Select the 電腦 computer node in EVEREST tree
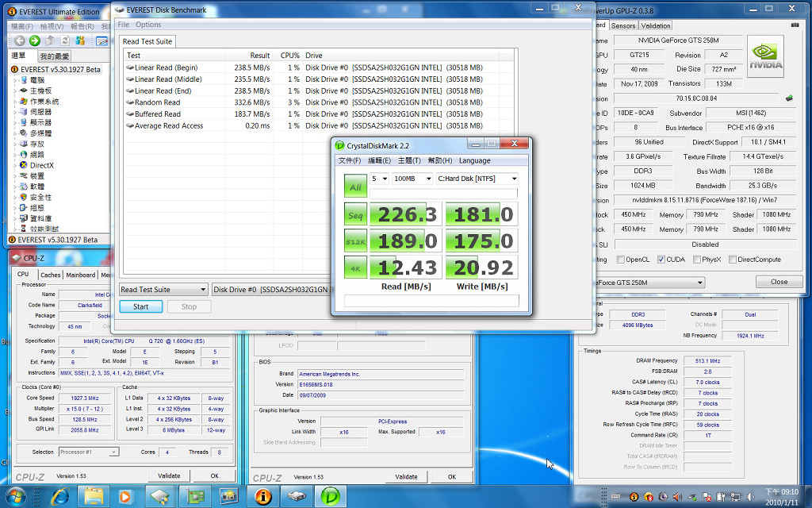812x508 pixels. (x=37, y=80)
